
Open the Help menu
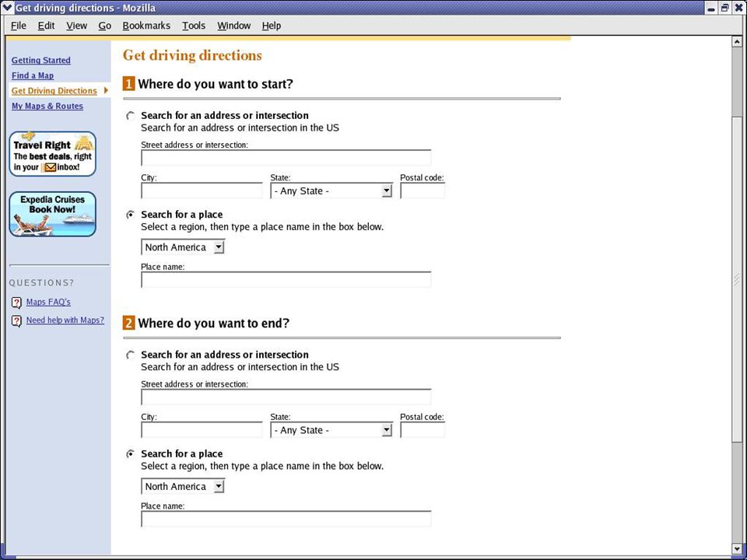pos(271,26)
